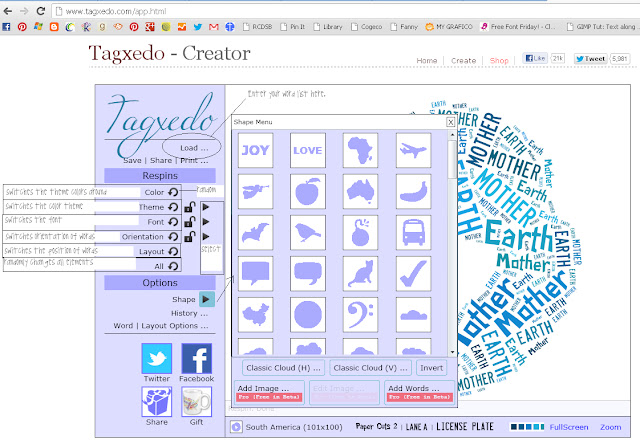This screenshot has width=640, height=444.
Task: Click the Classic Cloud (V) button
Action: tap(371, 368)
